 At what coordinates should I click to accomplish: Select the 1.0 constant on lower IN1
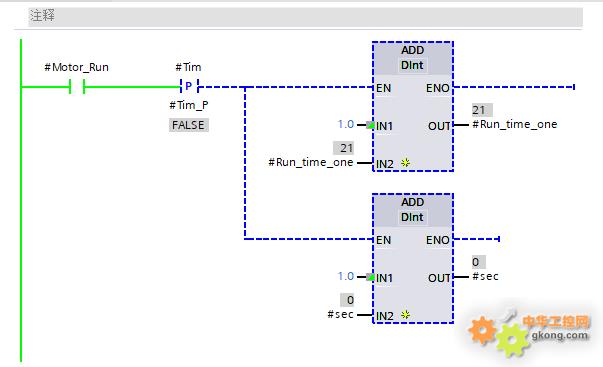coord(346,276)
